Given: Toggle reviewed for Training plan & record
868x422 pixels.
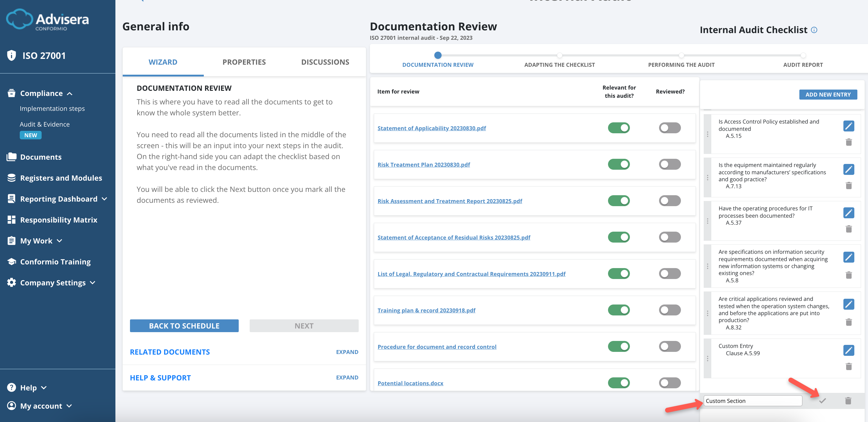Looking at the screenshot, I should tap(670, 310).
